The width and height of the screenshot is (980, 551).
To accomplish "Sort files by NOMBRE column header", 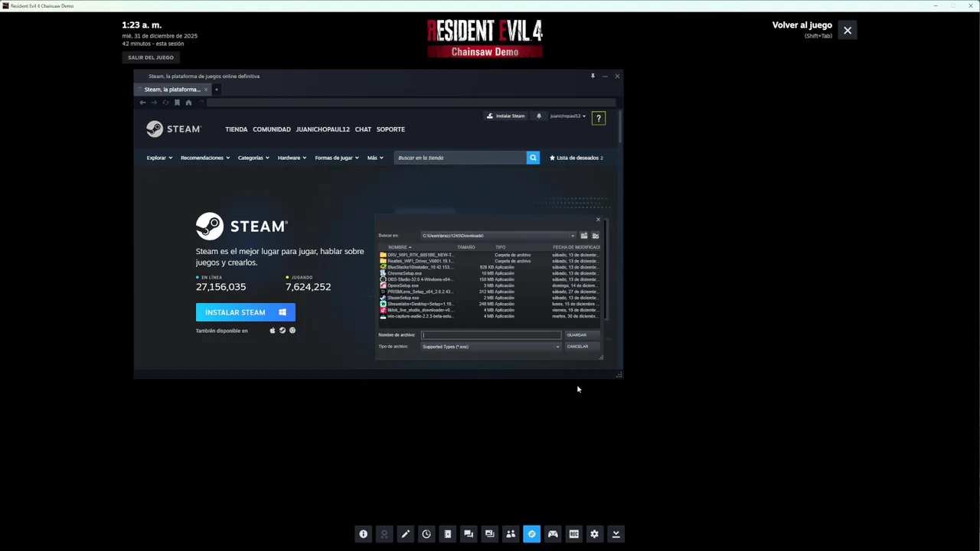I will [398, 247].
